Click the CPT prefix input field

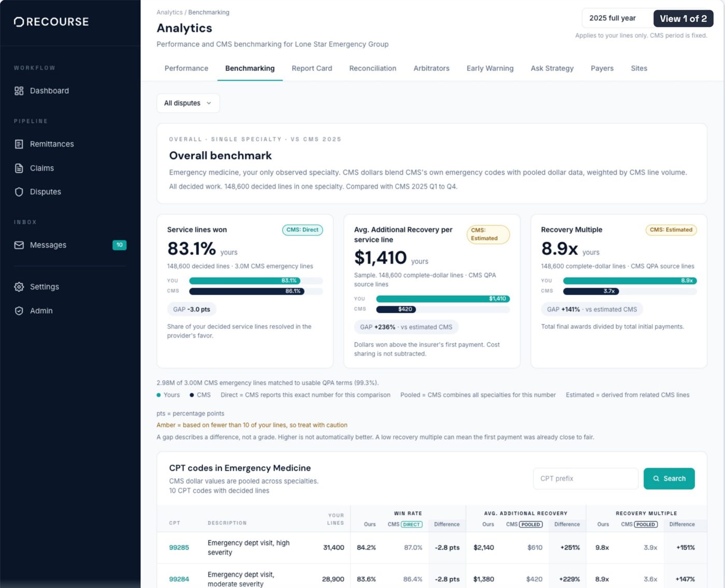586,479
